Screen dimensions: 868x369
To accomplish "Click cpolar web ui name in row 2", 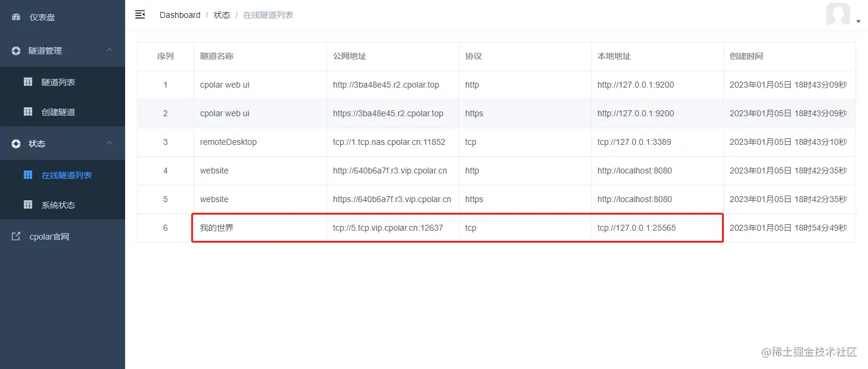I will pyautogui.click(x=225, y=113).
